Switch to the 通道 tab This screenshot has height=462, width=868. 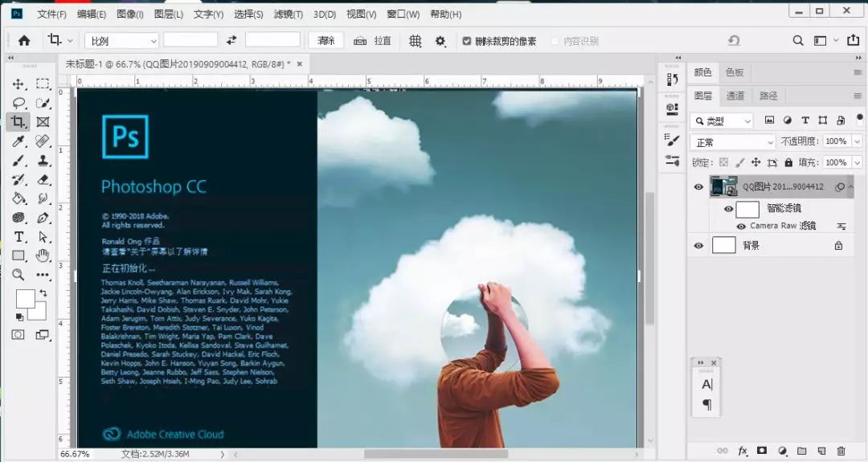[x=735, y=96]
